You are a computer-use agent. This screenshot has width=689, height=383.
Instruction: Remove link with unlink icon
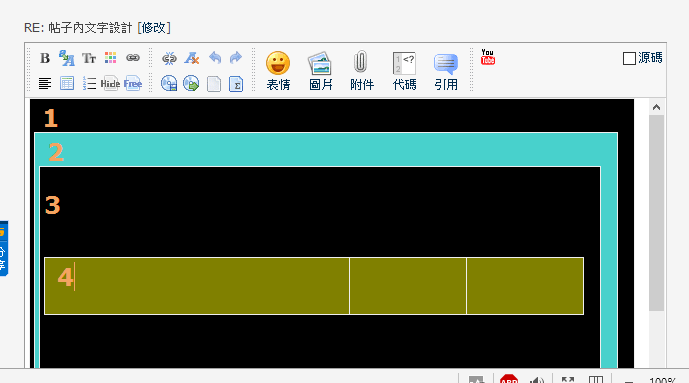point(169,58)
